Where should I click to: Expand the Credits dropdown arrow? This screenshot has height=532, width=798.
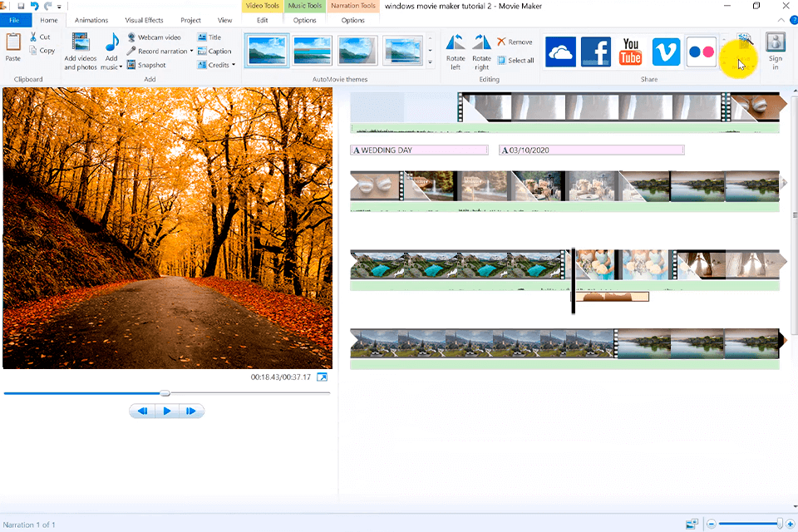tap(234, 65)
